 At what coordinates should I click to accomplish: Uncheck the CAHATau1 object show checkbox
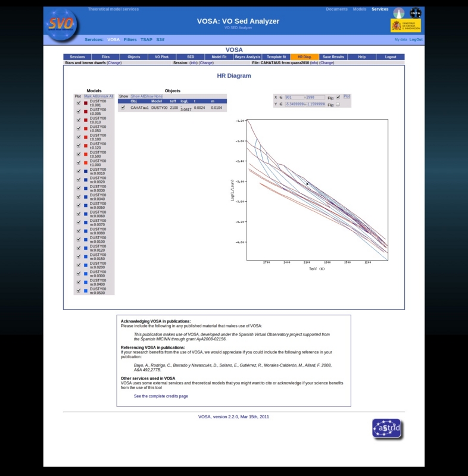[123, 108]
